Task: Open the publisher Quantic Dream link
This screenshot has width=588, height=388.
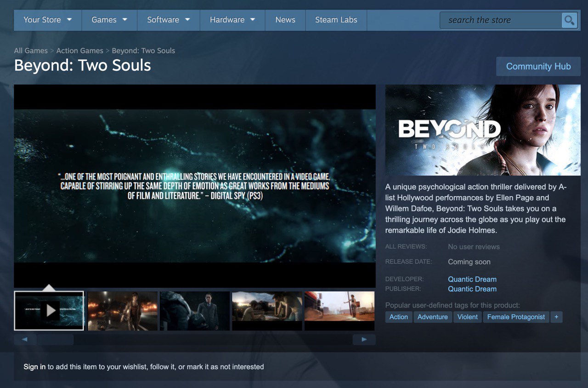Action: point(472,289)
